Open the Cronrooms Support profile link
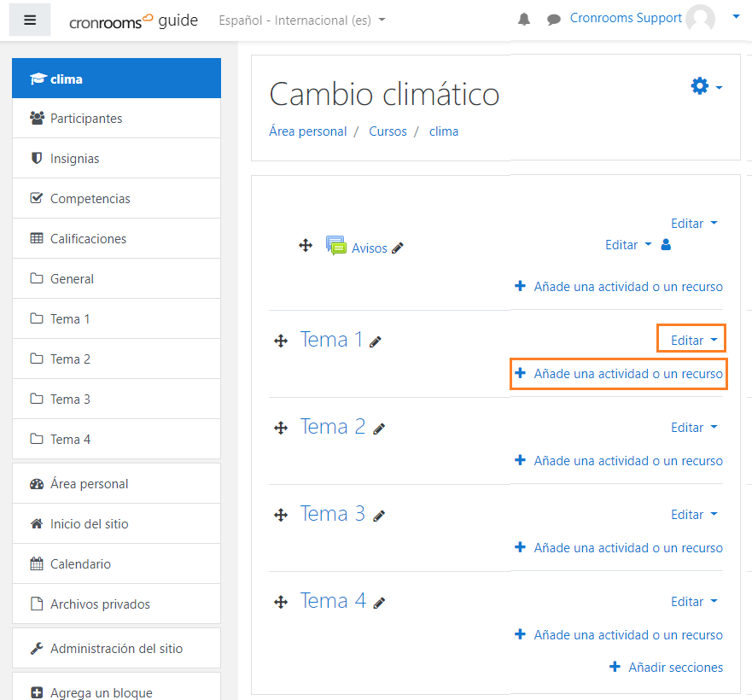The width and height of the screenshot is (752, 700). pos(626,18)
